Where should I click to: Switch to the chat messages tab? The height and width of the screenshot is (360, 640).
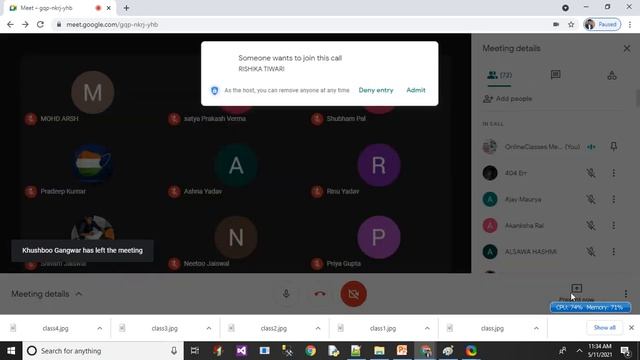[555, 75]
